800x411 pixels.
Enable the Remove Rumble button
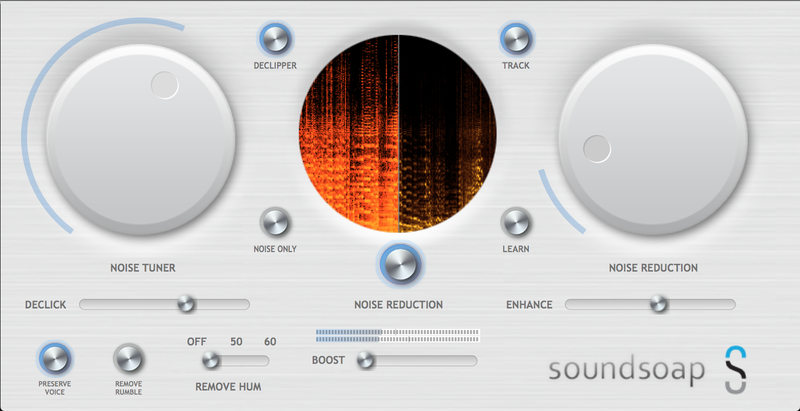click(128, 358)
